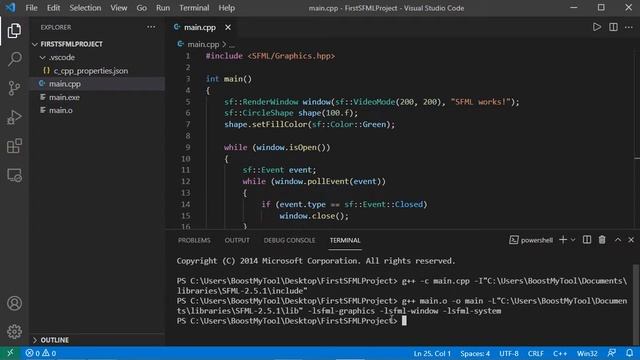Open the Extensions view

tap(14, 146)
